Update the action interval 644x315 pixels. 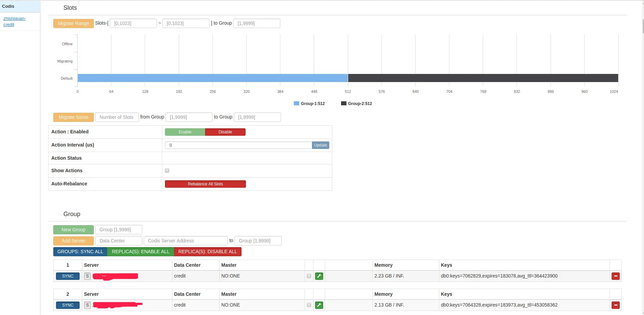tap(320, 145)
